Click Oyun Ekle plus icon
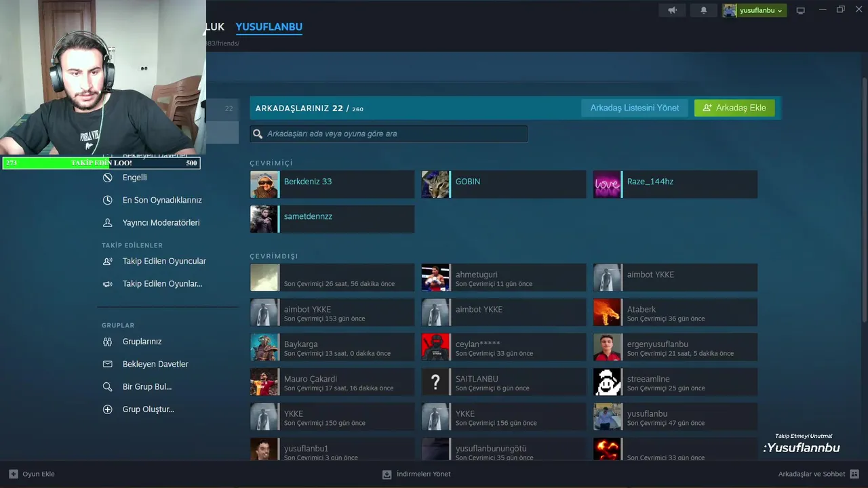868x488 pixels. click(14, 474)
